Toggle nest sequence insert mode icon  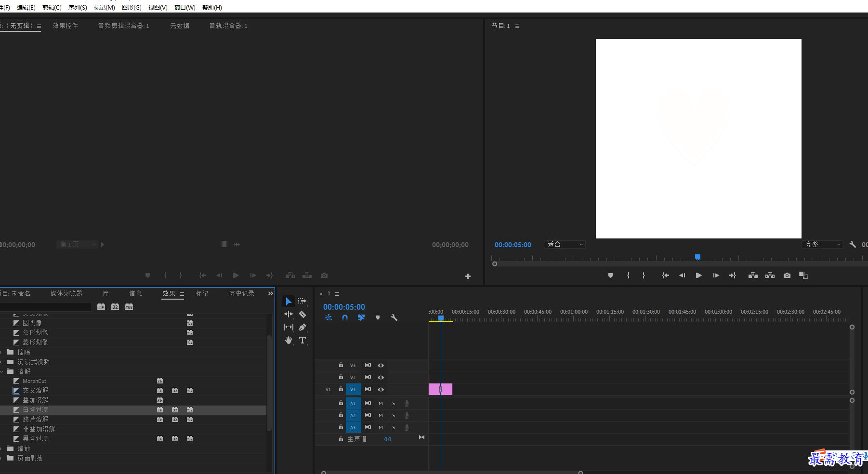click(329, 317)
